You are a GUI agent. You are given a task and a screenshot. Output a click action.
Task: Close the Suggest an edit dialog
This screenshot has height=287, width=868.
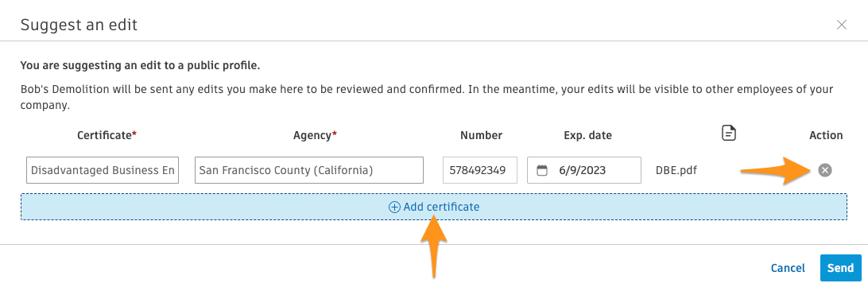point(842,25)
